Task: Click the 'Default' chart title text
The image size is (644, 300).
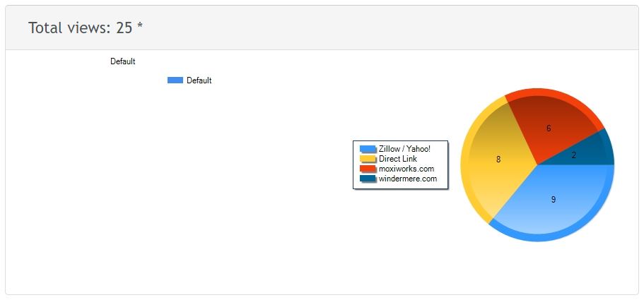Action: click(x=122, y=61)
